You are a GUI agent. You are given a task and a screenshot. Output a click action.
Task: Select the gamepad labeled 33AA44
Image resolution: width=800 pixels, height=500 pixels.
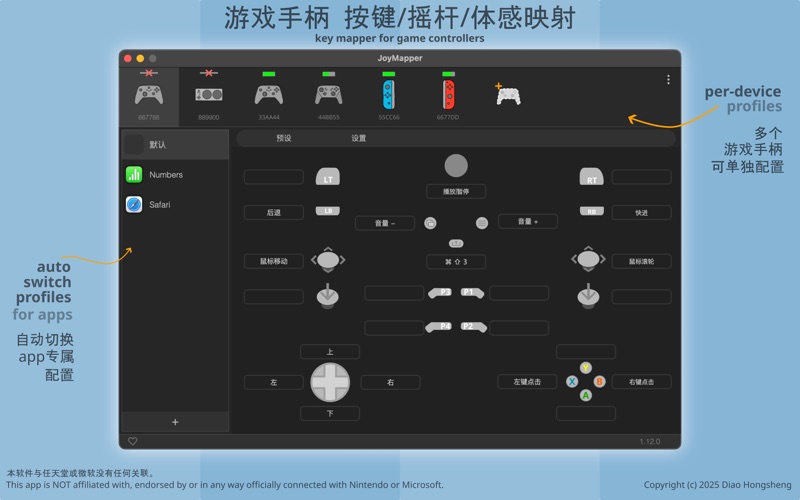coord(269,97)
